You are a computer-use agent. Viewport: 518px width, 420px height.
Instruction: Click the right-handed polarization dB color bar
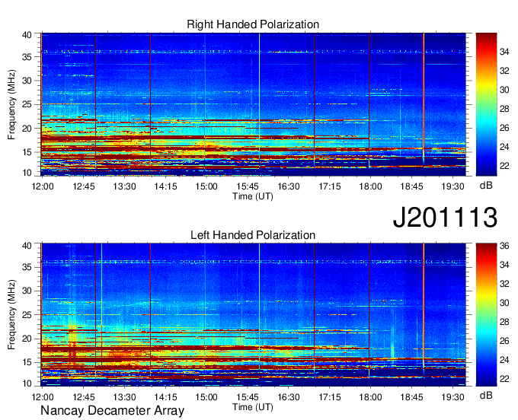(x=486, y=104)
